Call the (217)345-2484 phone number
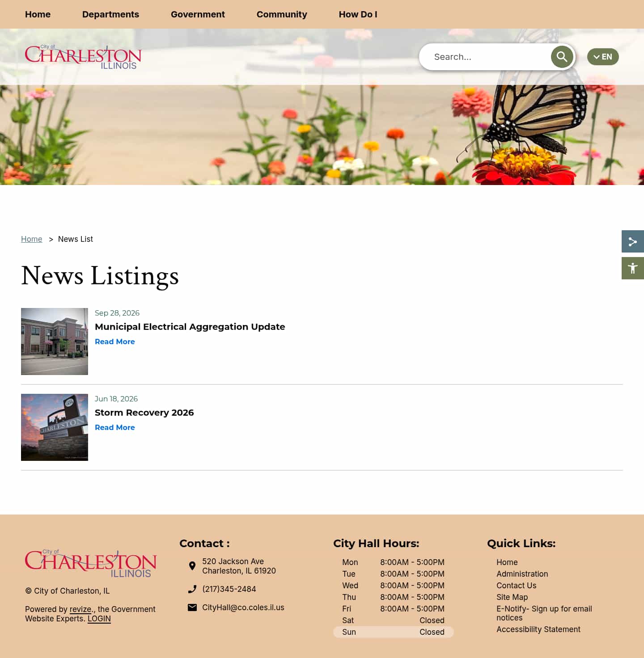 point(229,589)
